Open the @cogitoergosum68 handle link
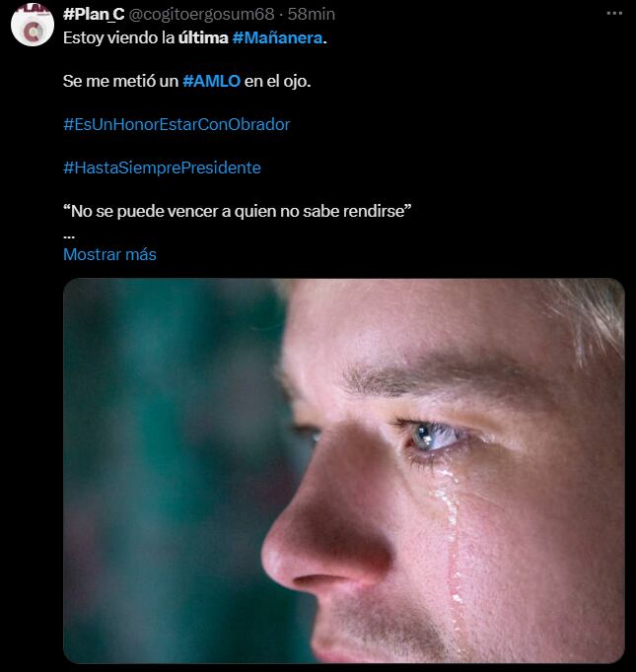The image size is (636, 672). [x=201, y=14]
